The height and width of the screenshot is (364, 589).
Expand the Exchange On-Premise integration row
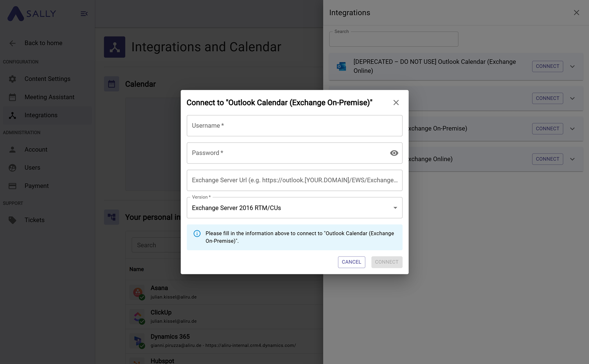572,129
